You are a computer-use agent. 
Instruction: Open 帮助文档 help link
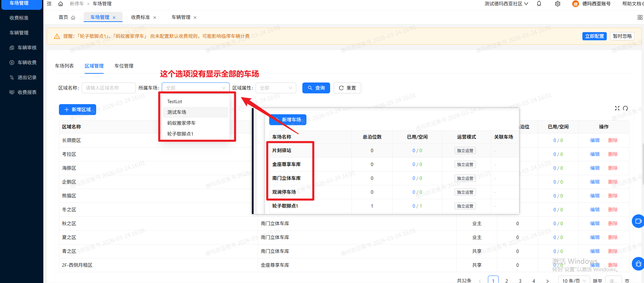pos(632,4)
